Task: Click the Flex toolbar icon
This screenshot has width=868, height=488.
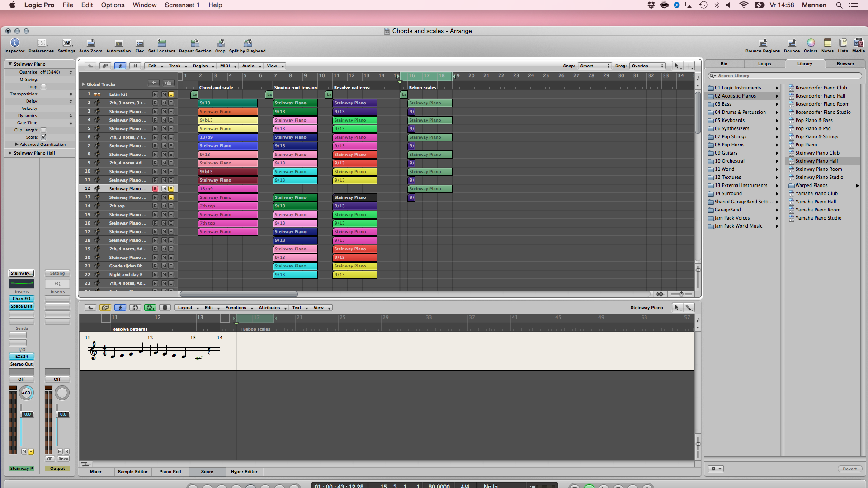Action: point(139,43)
